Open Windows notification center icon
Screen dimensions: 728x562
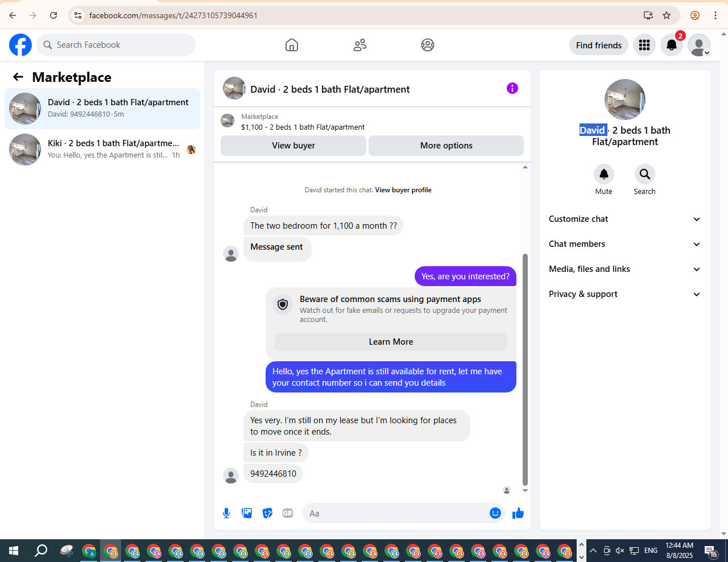[711, 551]
